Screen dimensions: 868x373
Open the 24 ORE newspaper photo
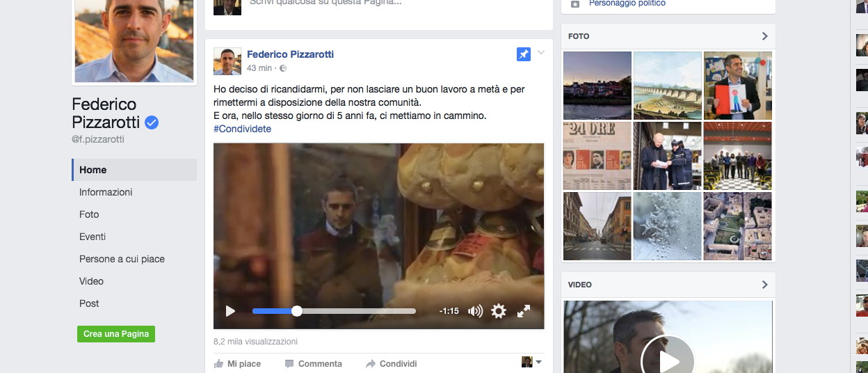point(597,156)
